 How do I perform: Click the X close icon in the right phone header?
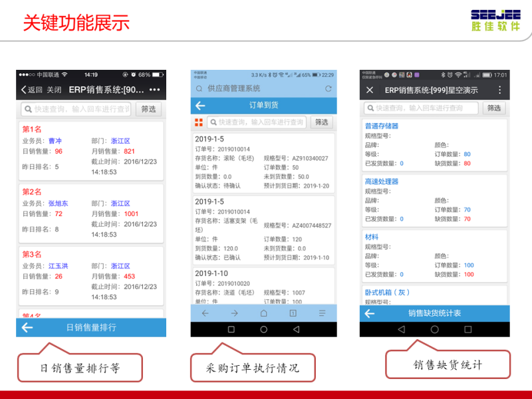pos(370,90)
